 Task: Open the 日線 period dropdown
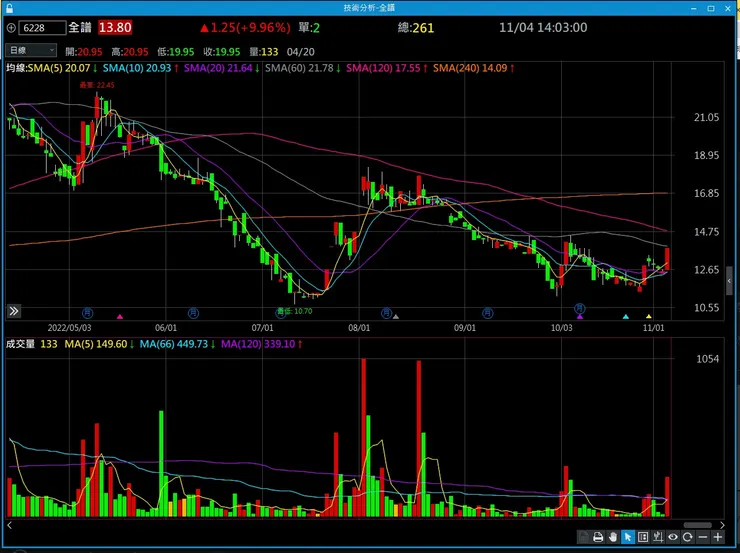click(x=31, y=50)
